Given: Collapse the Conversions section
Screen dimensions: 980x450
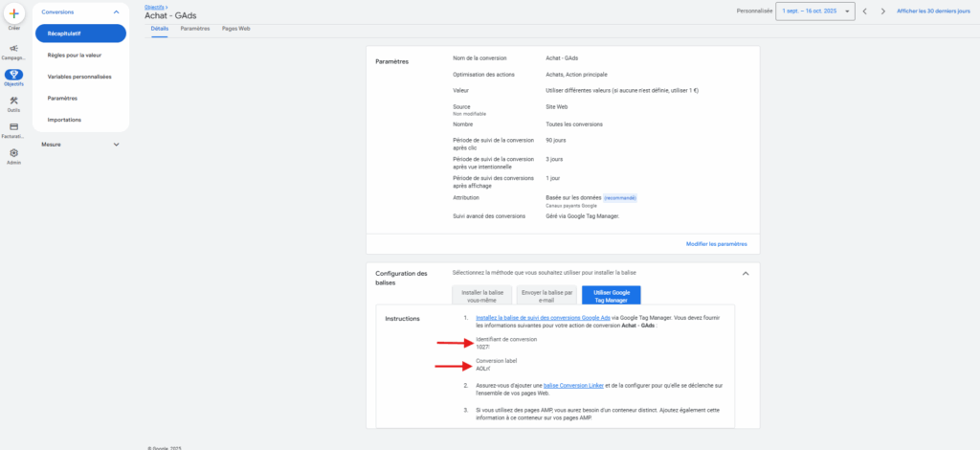Looking at the screenshot, I should (116, 11).
